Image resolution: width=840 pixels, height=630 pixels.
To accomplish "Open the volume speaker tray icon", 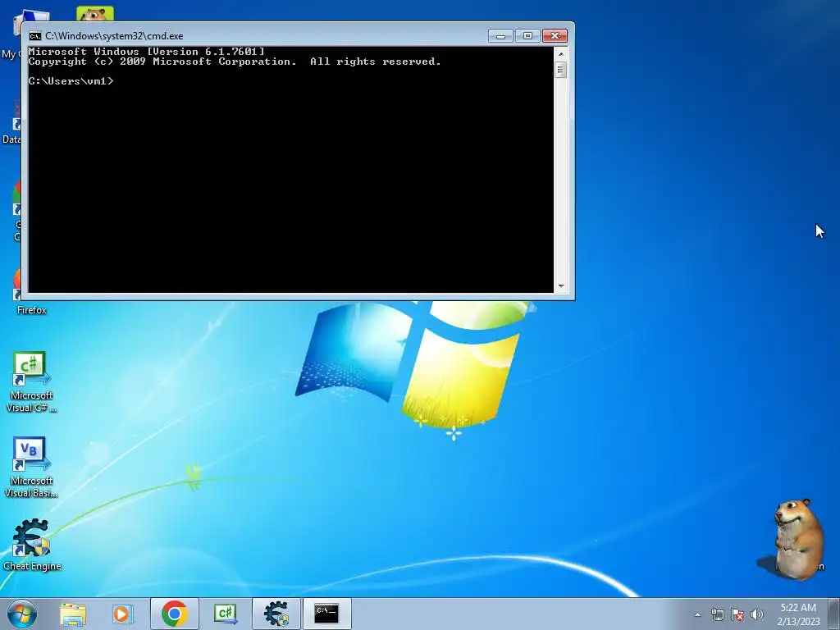I will coord(757,614).
